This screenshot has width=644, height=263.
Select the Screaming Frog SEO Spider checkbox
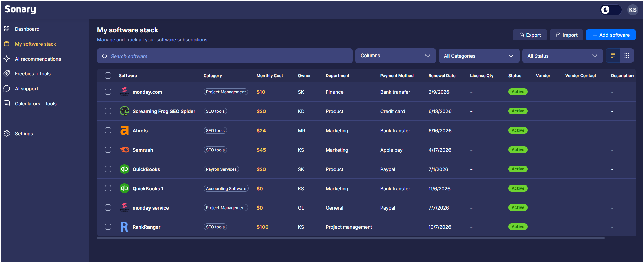pyautogui.click(x=108, y=111)
